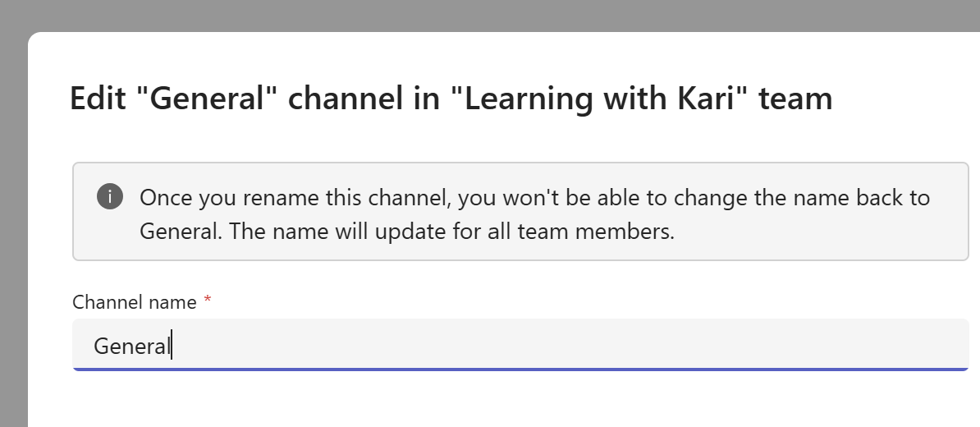Screen dimensions: 980x427
Task: Click the word "General" in the text box
Action: (x=131, y=347)
